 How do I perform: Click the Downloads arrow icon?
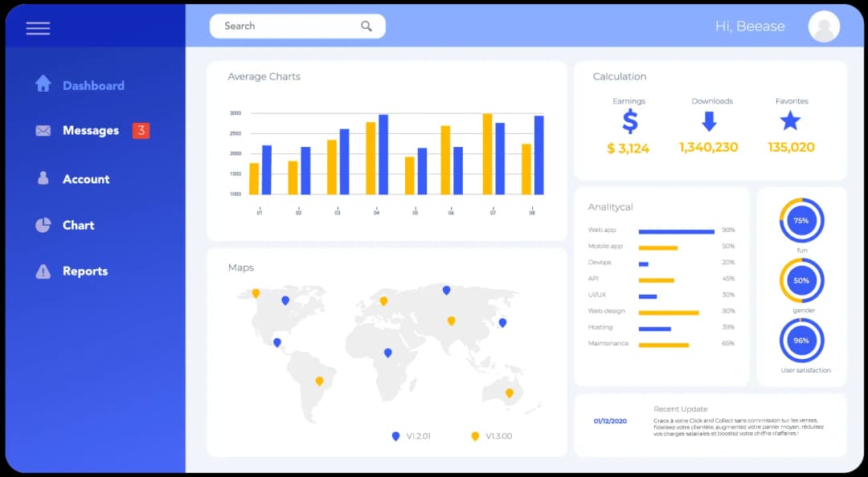708,121
